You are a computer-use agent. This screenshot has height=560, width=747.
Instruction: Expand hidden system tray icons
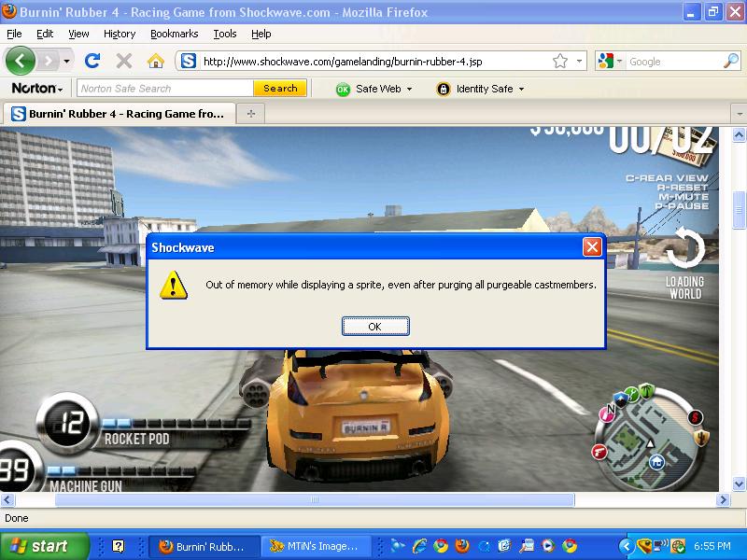627,546
